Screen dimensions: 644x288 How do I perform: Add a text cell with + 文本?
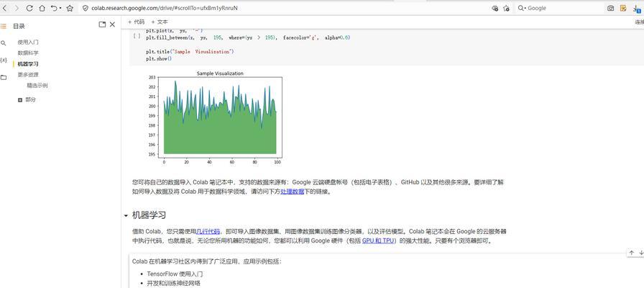(160, 22)
